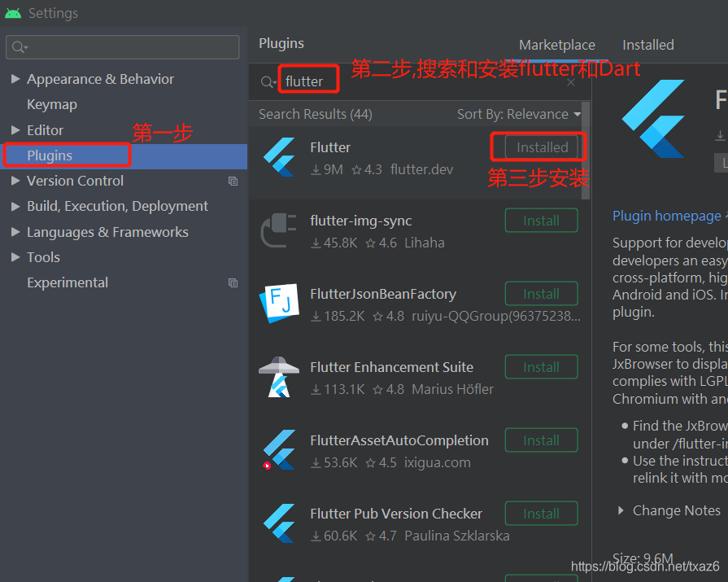Click the Flutter Pub Version Checker icon
This screenshot has height=582, width=728.
tap(280, 524)
